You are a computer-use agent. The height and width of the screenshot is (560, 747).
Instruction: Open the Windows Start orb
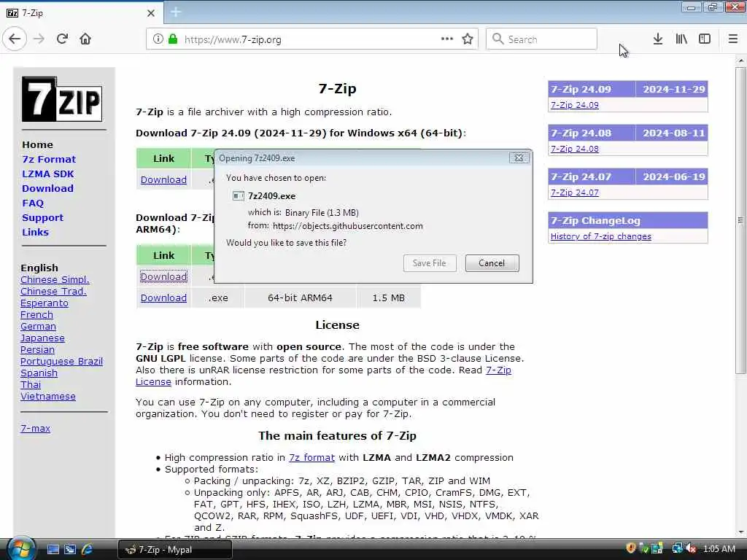[21, 548]
